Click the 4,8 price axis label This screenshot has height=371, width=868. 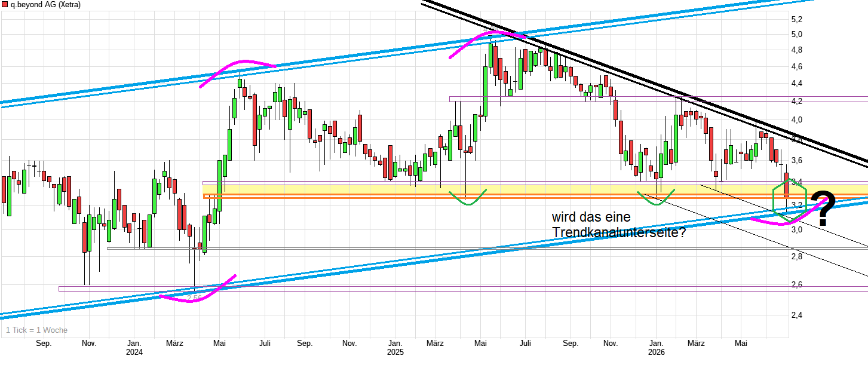click(796, 50)
